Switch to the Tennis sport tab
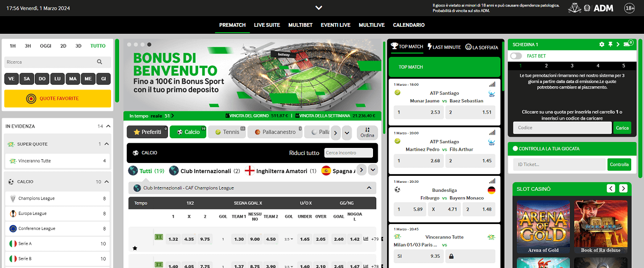Viewport: 644px width, 268px height. pyautogui.click(x=226, y=132)
